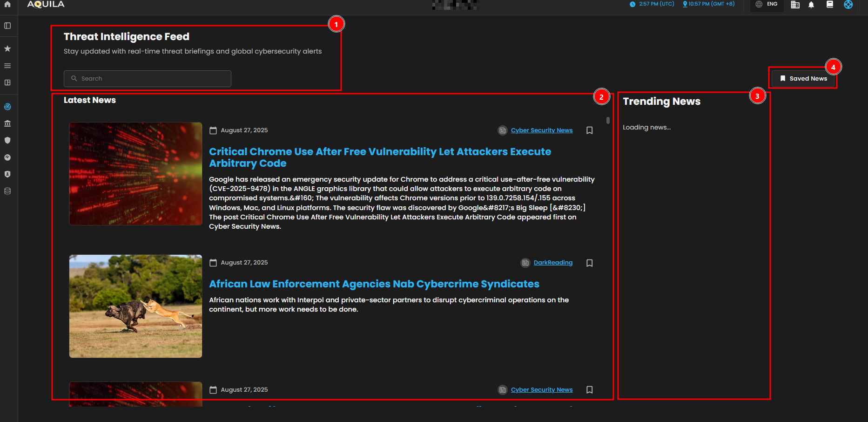Bookmark the African Law Enforcement article
868x422 pixels.
click(x=589, y=263)
